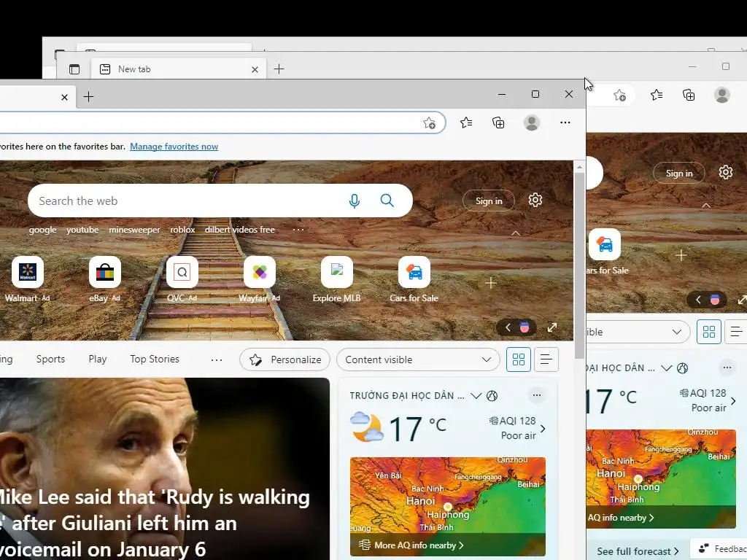Click previous background arrow in front window

click(x=508, y=327)
